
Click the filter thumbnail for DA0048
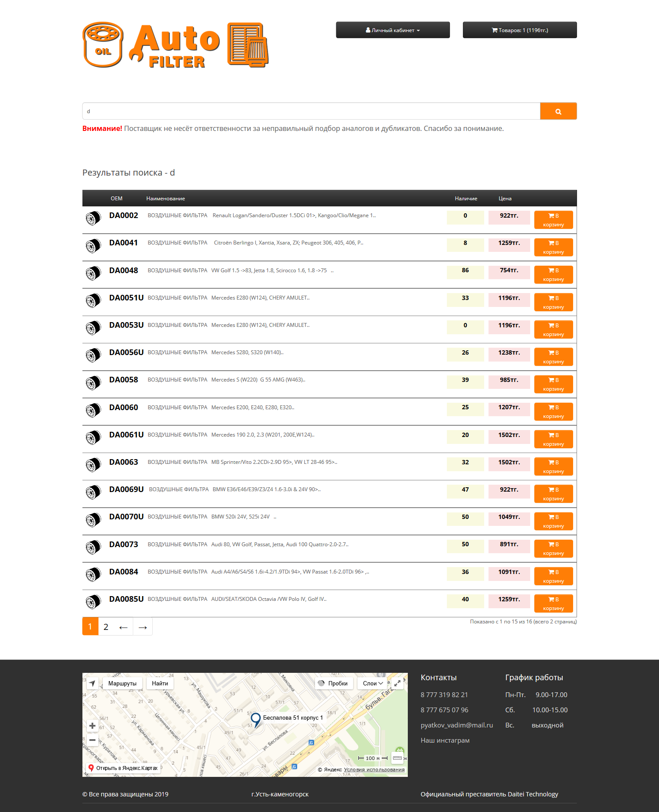(93, 273)
